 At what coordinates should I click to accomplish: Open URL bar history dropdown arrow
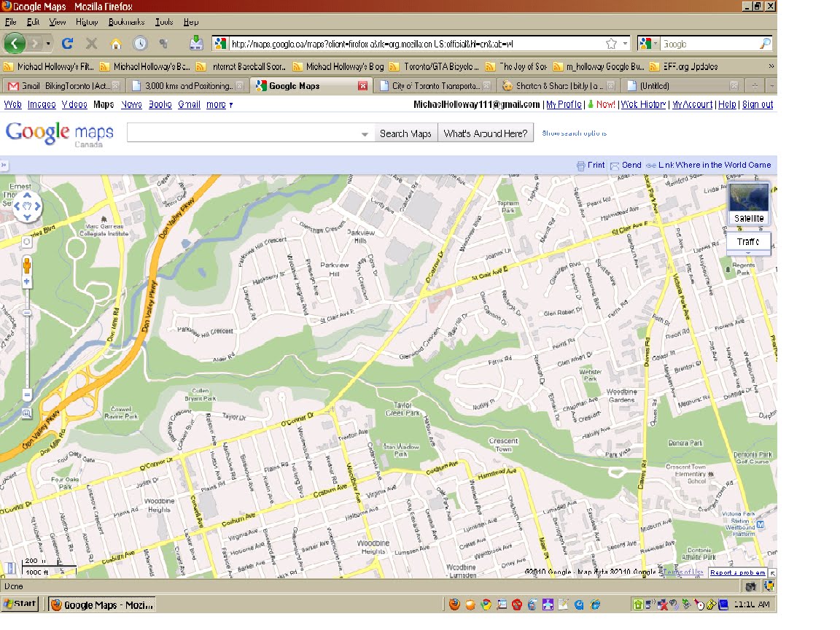tap(625, 44)
